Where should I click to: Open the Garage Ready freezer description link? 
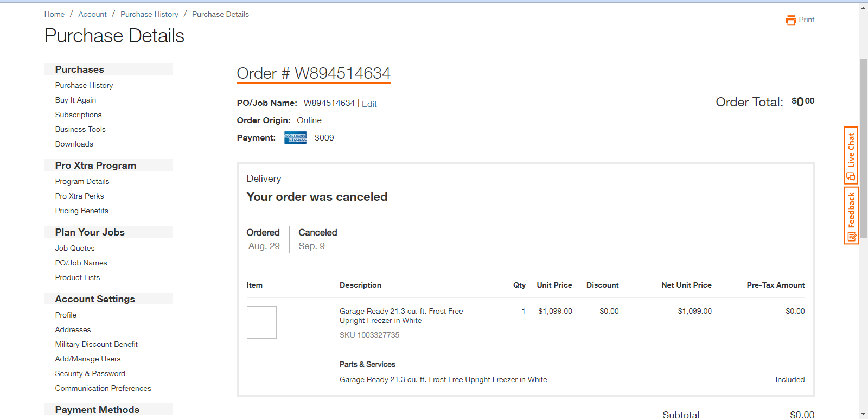coord(401,316)
